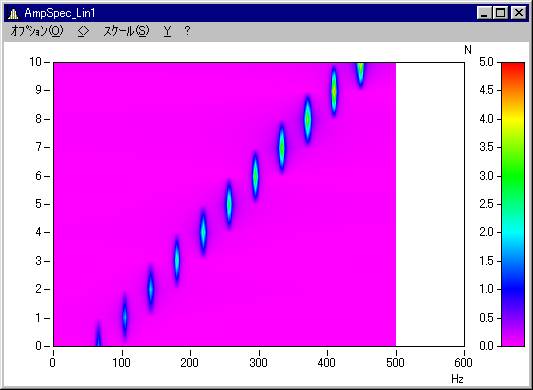Open the オプション(O) menu

[x=37, y=31]
